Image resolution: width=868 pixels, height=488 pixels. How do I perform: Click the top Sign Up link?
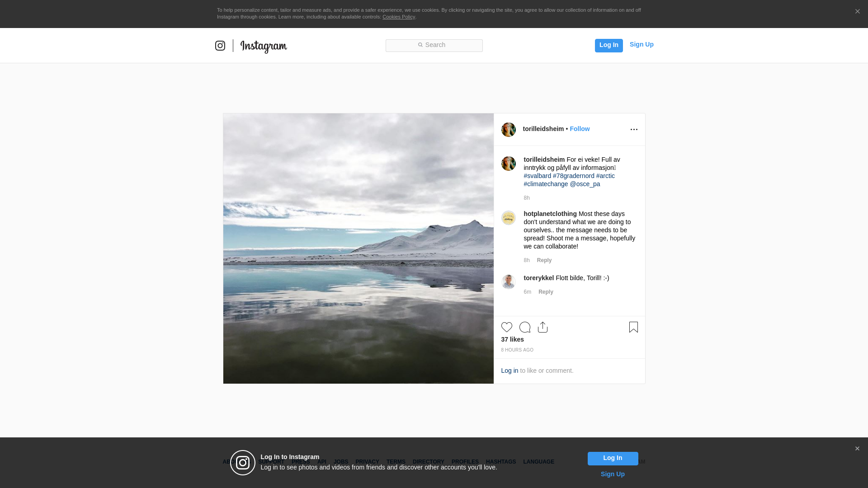641,44
